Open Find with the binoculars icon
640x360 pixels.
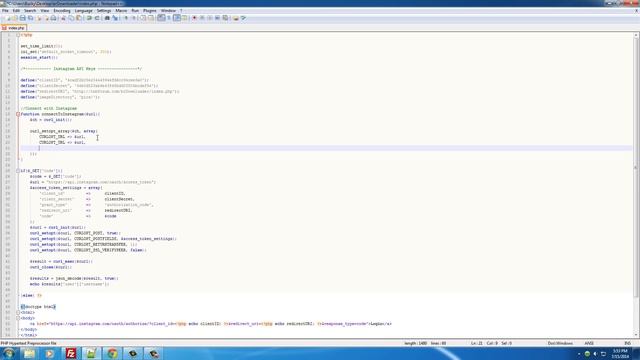coord(107,18)
